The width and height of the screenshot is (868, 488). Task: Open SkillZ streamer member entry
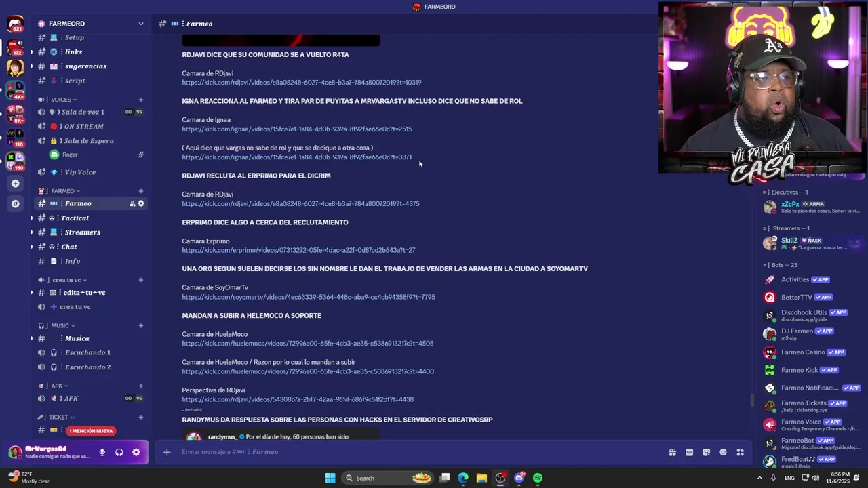[x=812, y=243]
